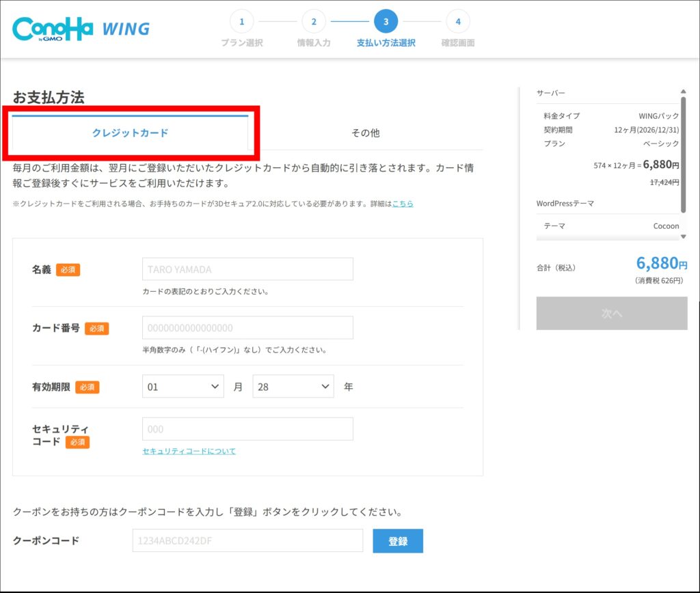
Task: Click the order summary scrollbar thumb
Action: click(683, 154)
